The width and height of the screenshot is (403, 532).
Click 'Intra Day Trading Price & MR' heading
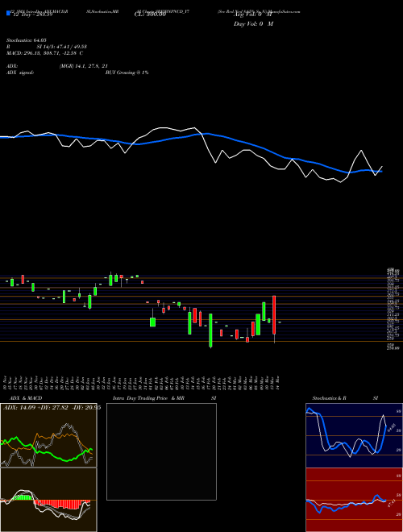coord(149,398)
